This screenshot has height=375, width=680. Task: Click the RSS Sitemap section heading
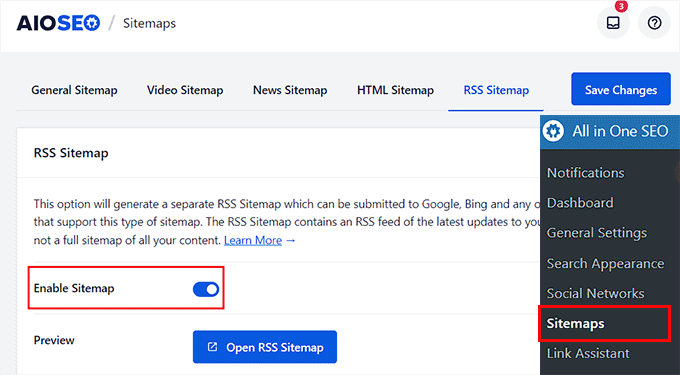click(x=71, y=153)
